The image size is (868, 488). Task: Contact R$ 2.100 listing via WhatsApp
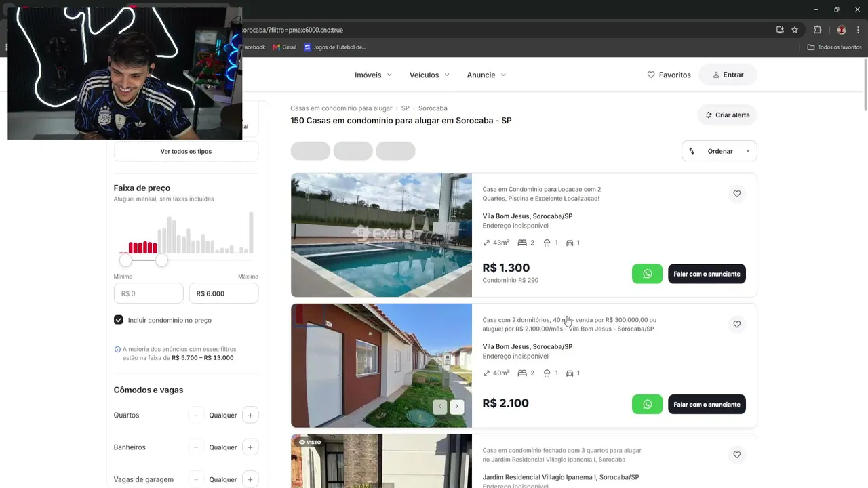point(647,405)
